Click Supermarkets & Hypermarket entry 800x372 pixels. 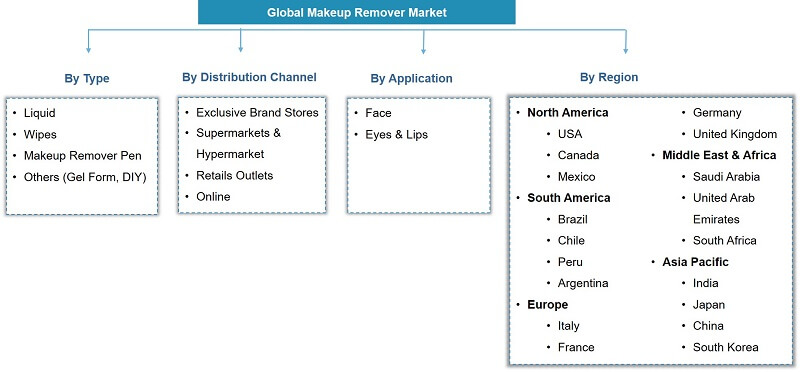click(x=238, y=143)
